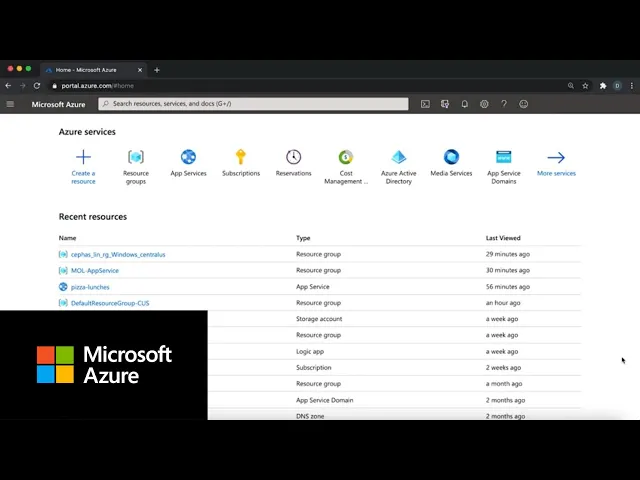640x480 pixels.
Task: Open portal settings gear
Action: coord(484,104)
